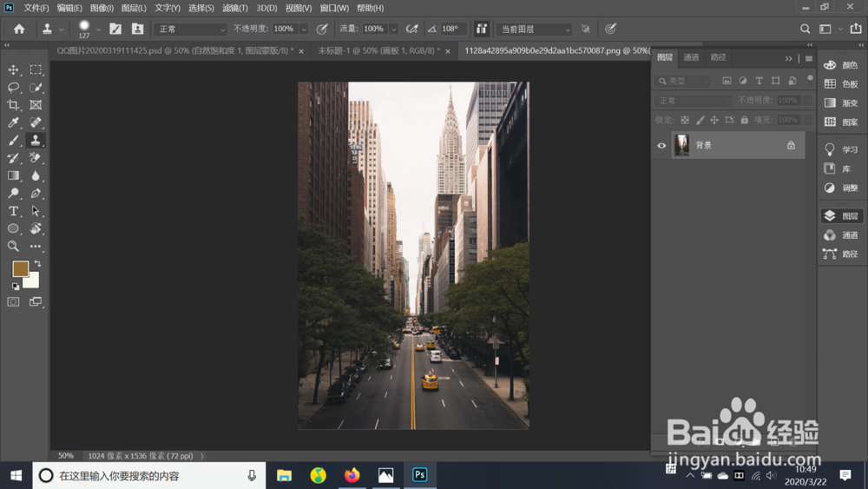Hide the 背景 layer with eye icon

[661, 146]
